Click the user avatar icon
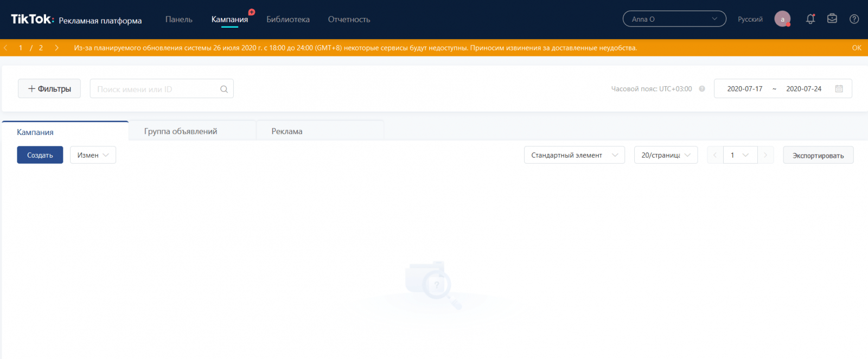868x359 pixels. point(782,19)
